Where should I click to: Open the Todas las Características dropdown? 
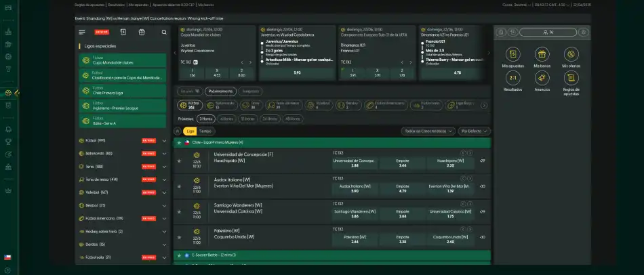pyautogui.click(x=428, y=131)
